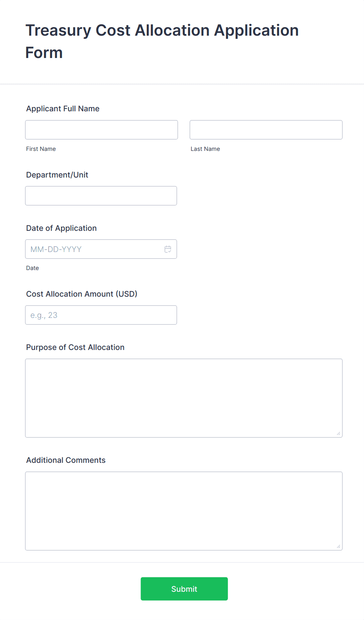364x620 pixels.
Task: Focus the Last Name text box
Action: click(266, 130)
